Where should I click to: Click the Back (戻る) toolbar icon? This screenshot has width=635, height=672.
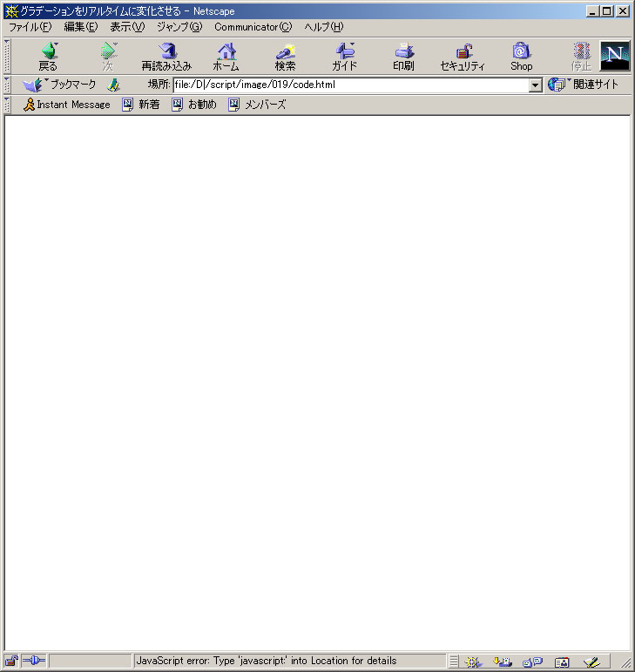(48, 56)
